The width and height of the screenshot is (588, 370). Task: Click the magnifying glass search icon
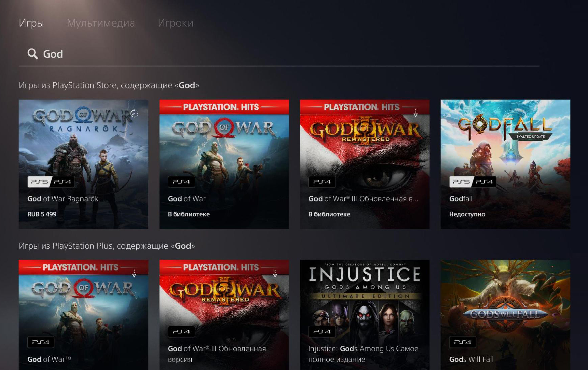click(33, 54)
